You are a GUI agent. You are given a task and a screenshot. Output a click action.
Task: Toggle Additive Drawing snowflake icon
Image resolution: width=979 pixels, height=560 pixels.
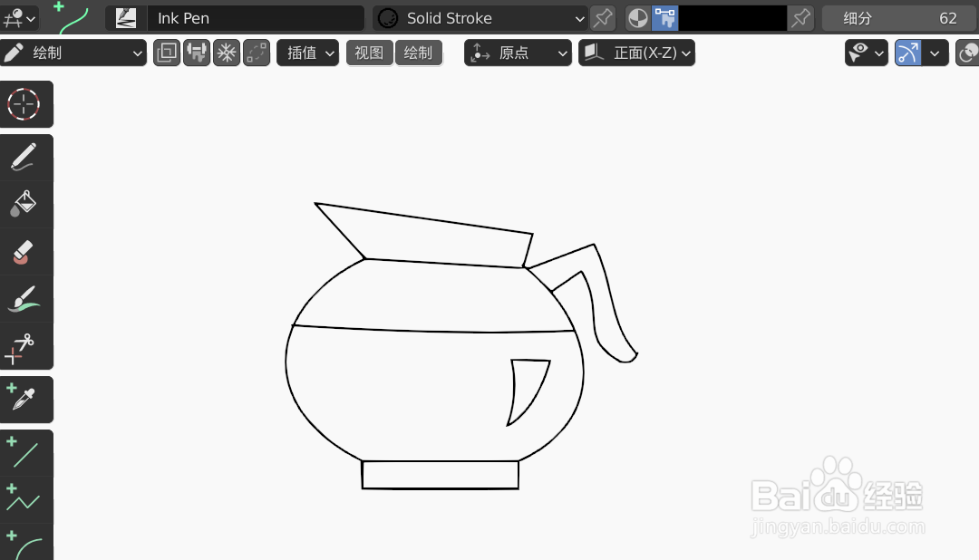(227, 53)
